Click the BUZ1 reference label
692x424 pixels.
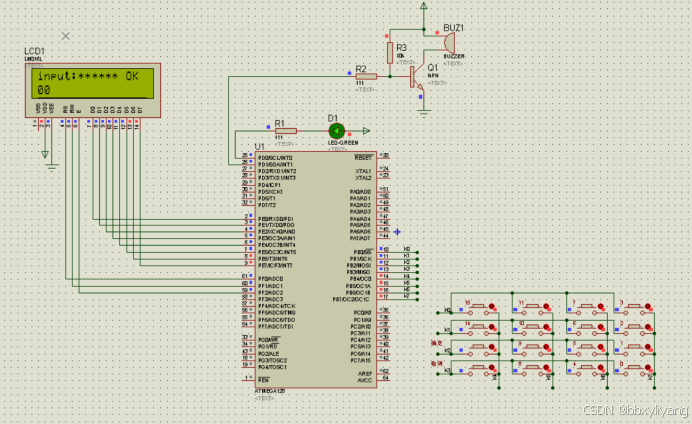click(x=454, y=28)
